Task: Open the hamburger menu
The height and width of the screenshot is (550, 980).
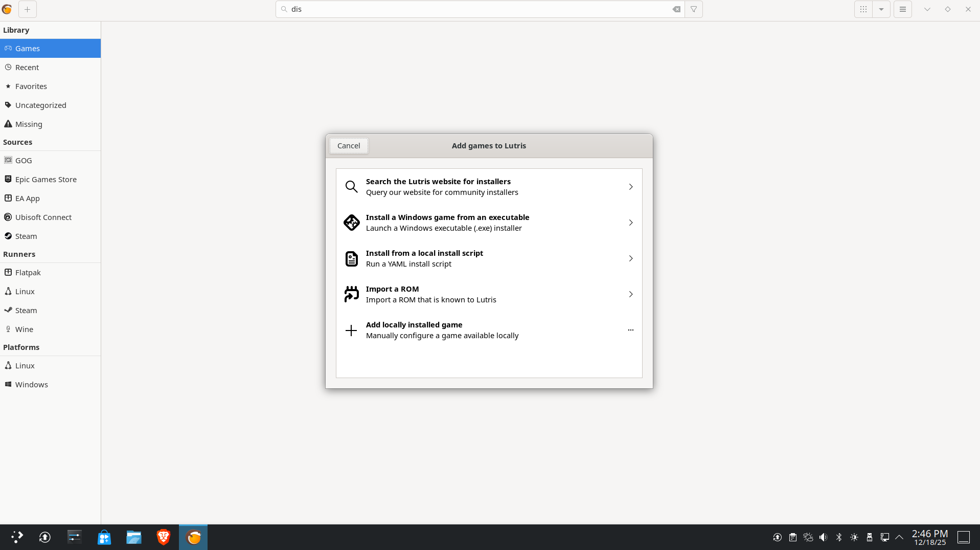Action: point(903,9)
